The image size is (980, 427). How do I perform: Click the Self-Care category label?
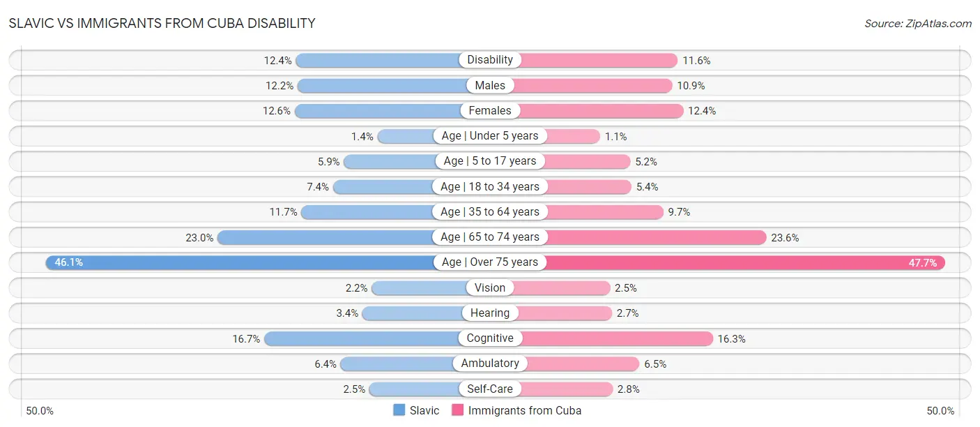490,389
